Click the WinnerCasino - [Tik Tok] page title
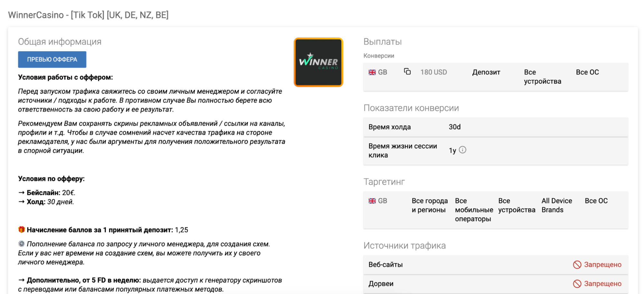 click(x=88, y=15)
